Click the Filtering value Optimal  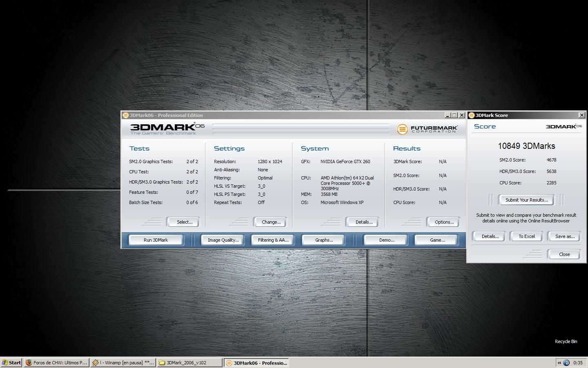tap(265, 178)
